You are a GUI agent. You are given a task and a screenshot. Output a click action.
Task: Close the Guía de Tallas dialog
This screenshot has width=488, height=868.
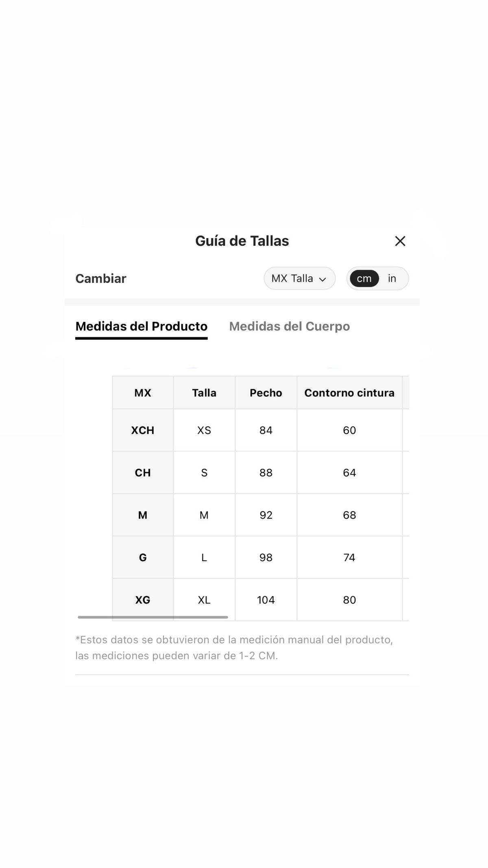400,241
